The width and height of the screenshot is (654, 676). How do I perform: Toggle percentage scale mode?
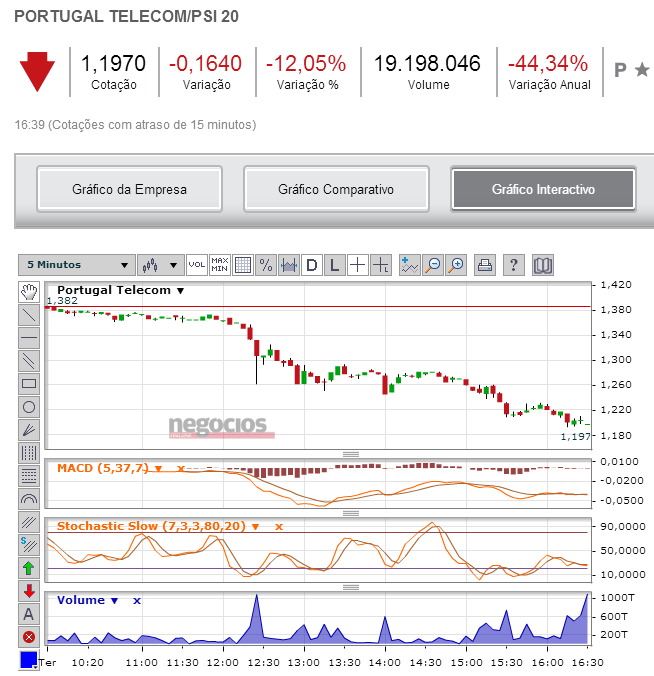(x=266, y=265)
